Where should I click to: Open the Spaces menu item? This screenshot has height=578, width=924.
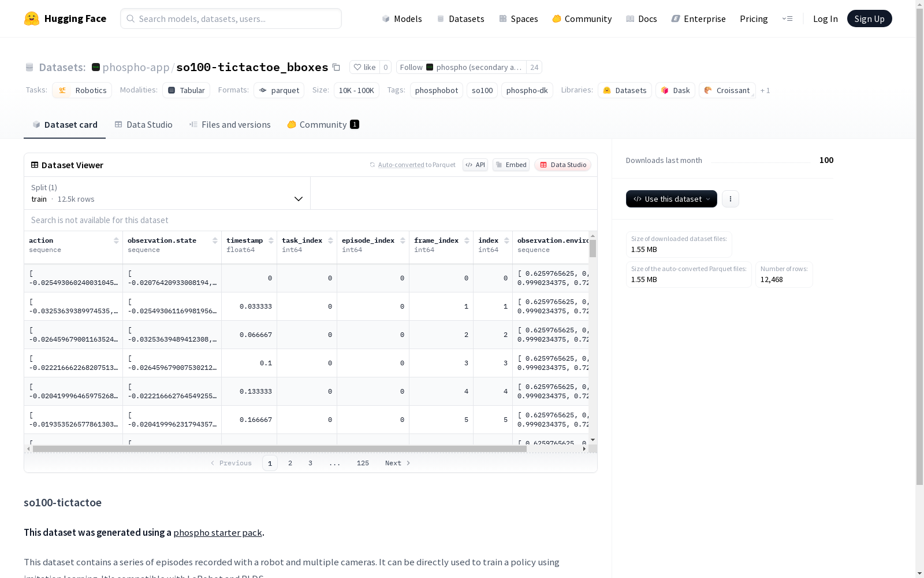pyautogui.click(x=519, y=18)
